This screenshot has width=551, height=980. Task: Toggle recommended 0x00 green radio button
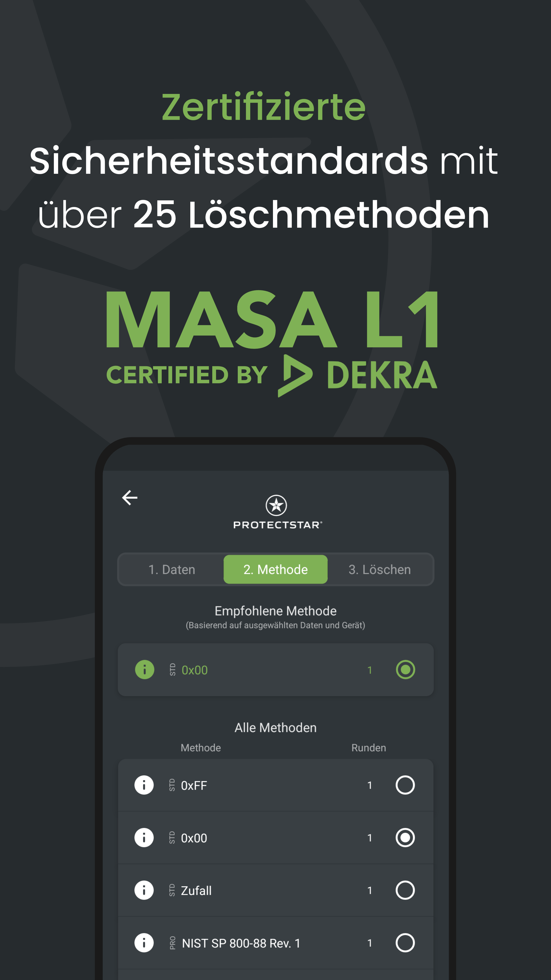point(405,670)
